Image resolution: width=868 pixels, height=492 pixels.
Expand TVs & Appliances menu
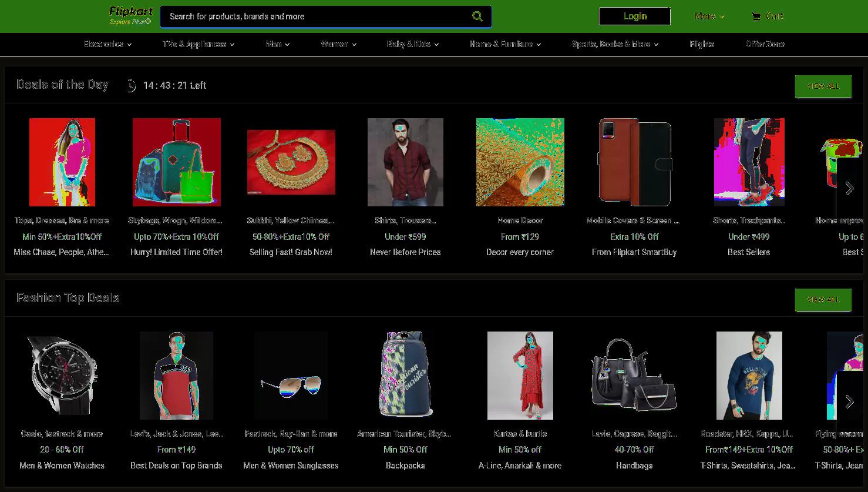coord(199,44)
